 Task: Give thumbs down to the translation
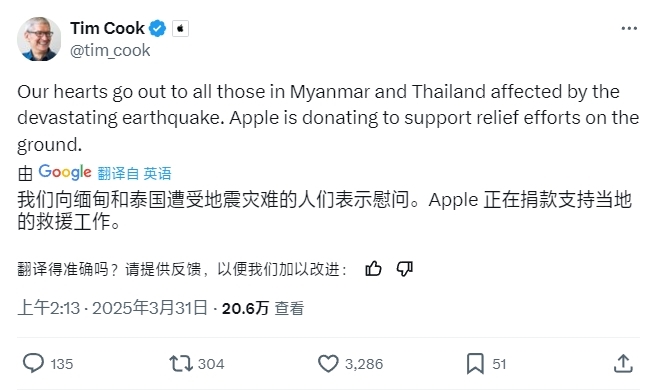404,269
